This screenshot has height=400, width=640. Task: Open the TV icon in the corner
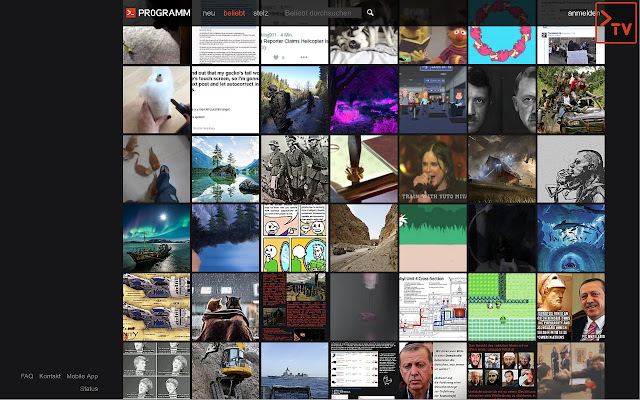[616, 23]
